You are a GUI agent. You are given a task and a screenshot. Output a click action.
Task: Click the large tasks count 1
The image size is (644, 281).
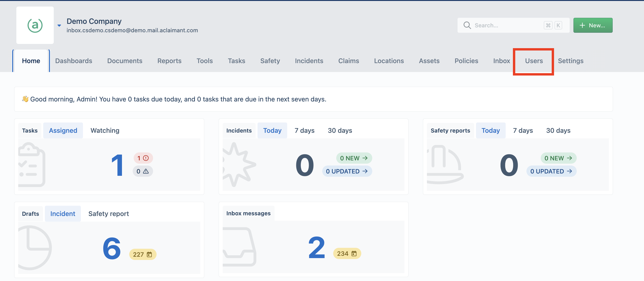coord(117,165)
